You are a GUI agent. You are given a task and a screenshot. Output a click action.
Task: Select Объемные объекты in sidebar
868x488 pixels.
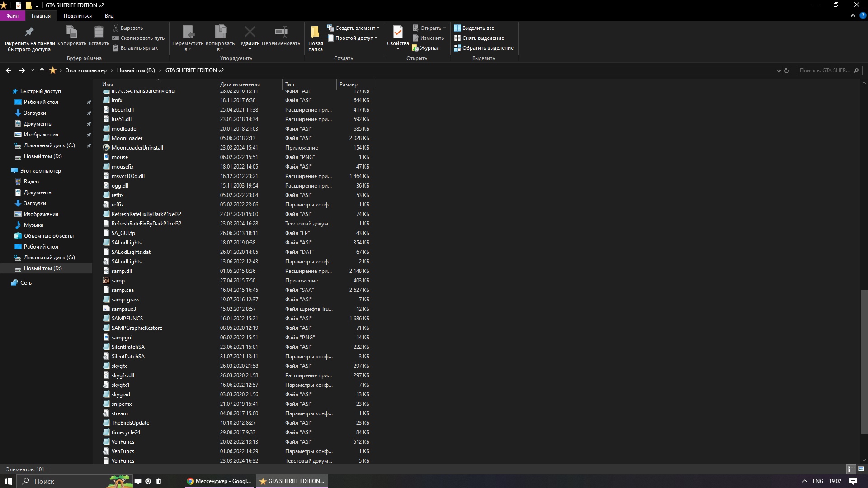pyautogui.click(x=48, y=236)
